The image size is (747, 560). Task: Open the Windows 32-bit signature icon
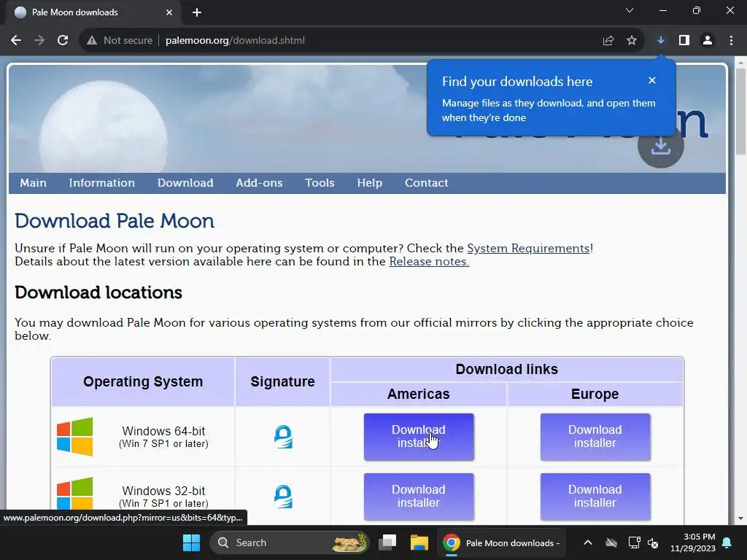(x=283, y=496)
